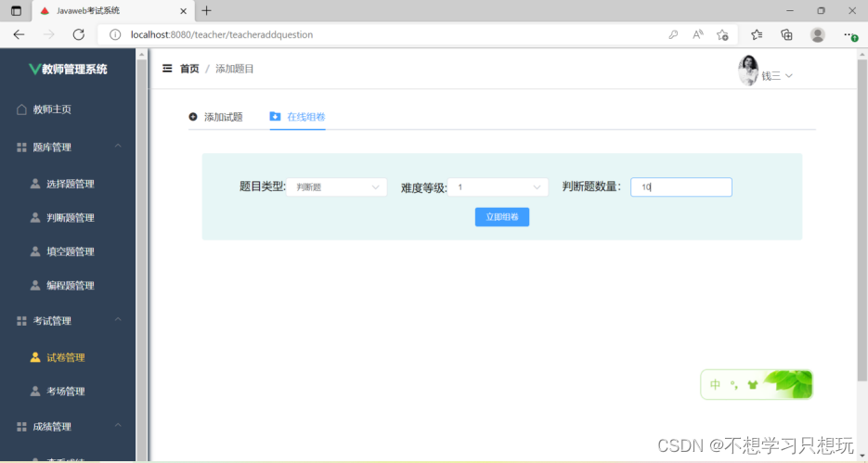The width and height of the screenshot is (868, 463).
Task: Click the input method punctuation icon
Action: click(x=734, y=384)
